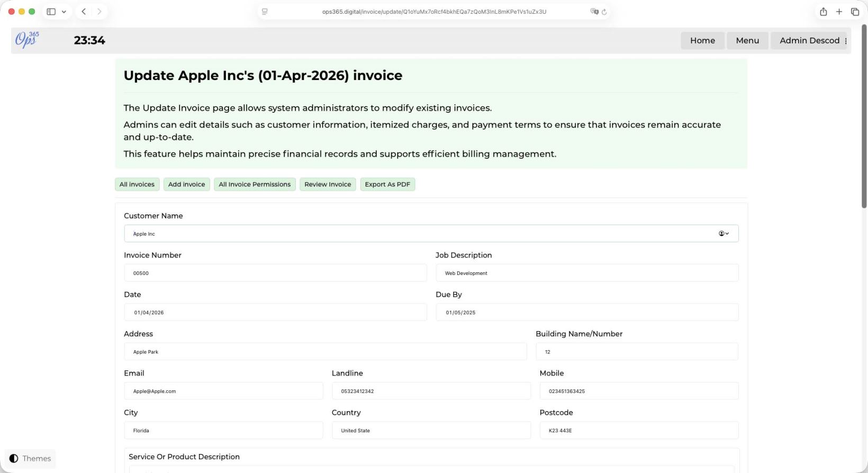The height and width of the screenshot is (473, 868).
Task: Edit the Email field Apple@Apple.com
Action: 223,391
